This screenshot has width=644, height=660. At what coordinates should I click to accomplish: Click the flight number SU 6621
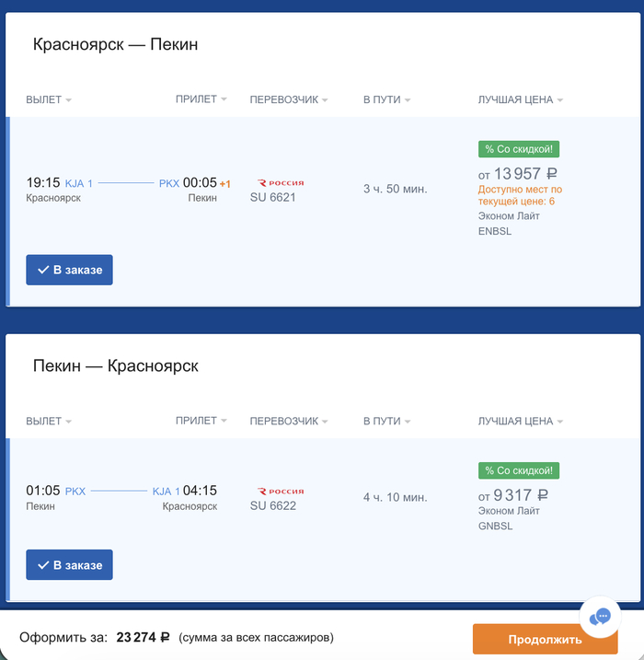pos(273,197)
